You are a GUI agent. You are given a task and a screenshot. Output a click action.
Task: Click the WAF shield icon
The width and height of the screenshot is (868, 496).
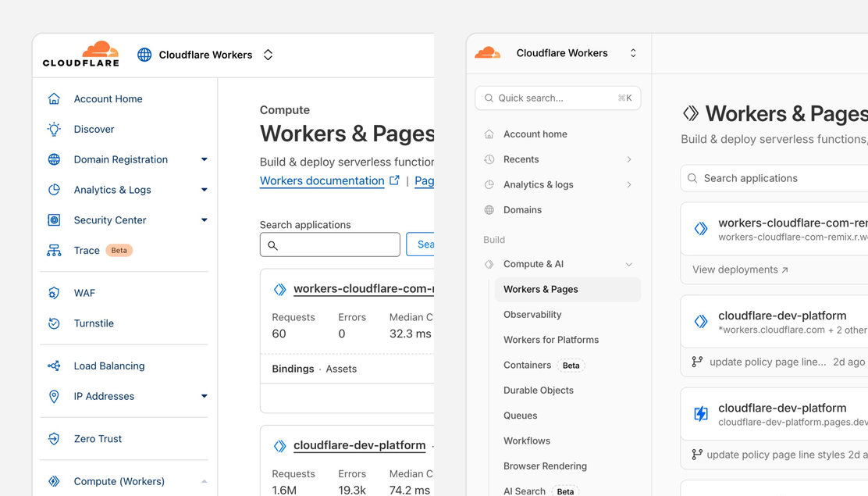54,293
